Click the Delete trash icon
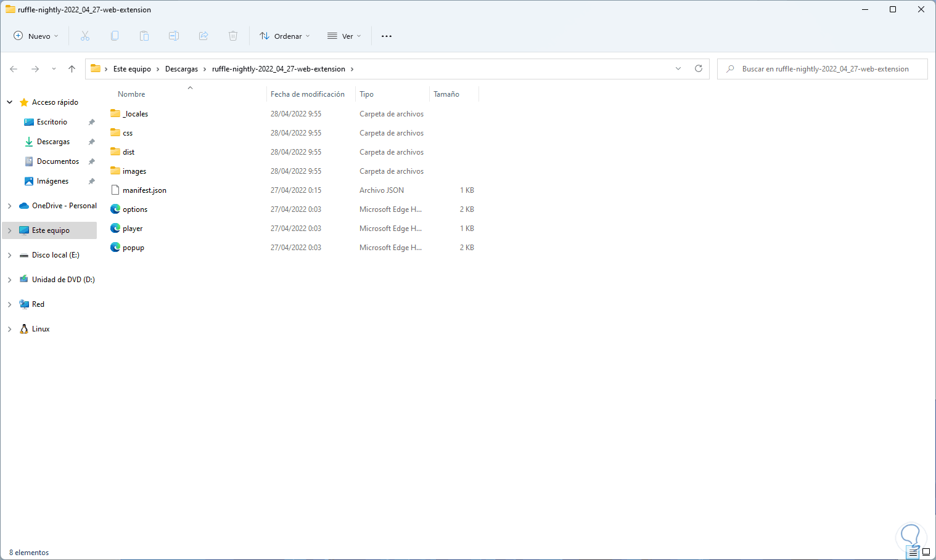 pos(233,36)
